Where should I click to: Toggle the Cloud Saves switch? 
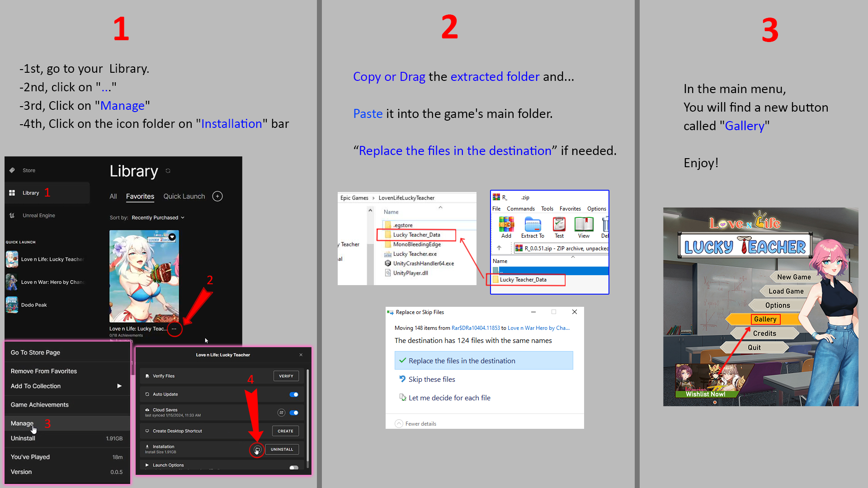(294, 413)
